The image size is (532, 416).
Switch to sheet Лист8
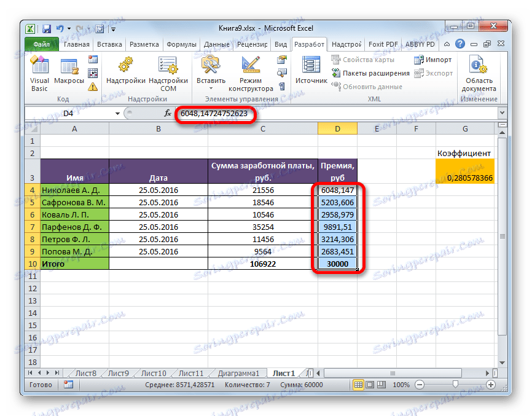[86, 373]
